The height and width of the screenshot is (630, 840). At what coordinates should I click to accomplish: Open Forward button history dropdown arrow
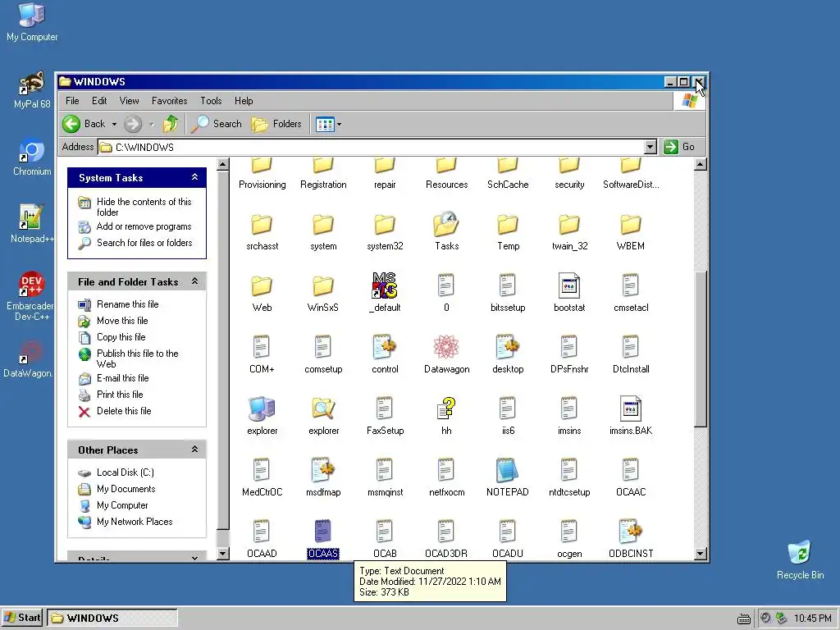pyautogui.click(x=152, y=125)
